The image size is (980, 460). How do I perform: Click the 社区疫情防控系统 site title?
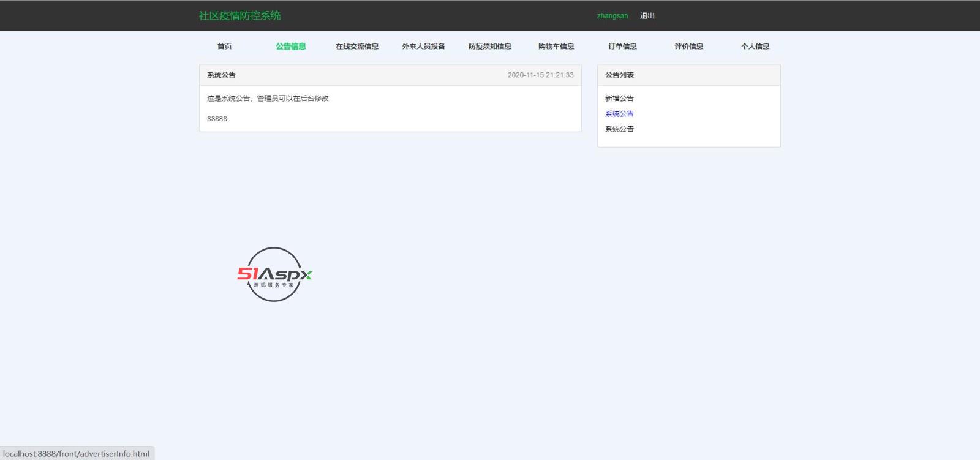[239, 16]
